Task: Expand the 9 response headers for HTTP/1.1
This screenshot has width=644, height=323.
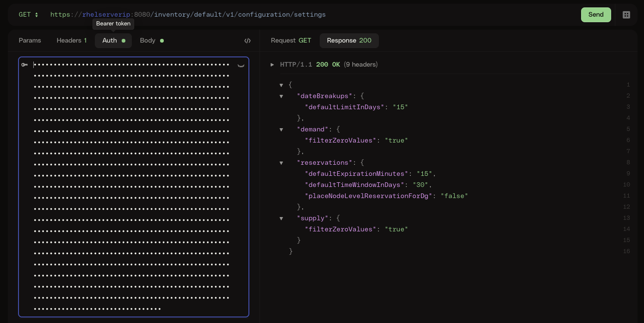Action: click(273, 65)
